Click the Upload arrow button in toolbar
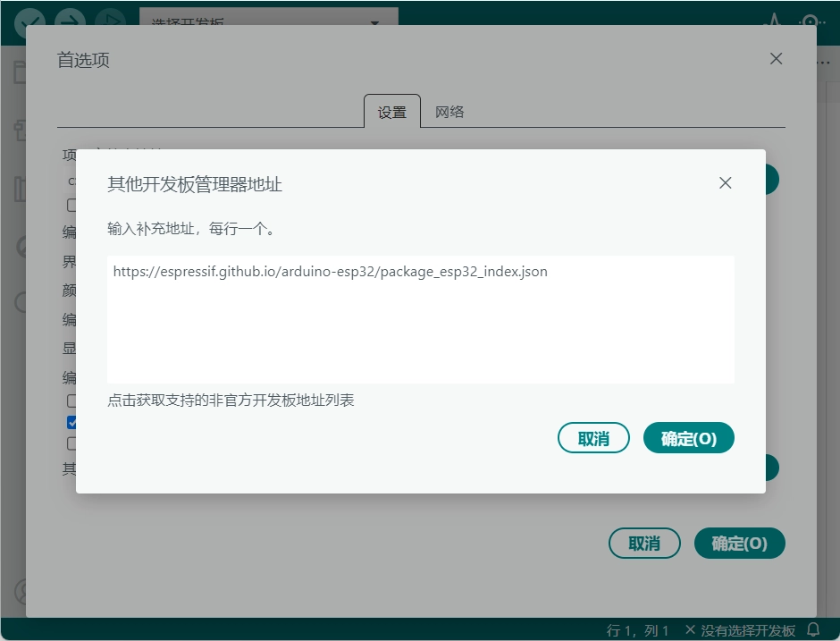The width and height of the screenshot is (840, 641). [70, 21]
